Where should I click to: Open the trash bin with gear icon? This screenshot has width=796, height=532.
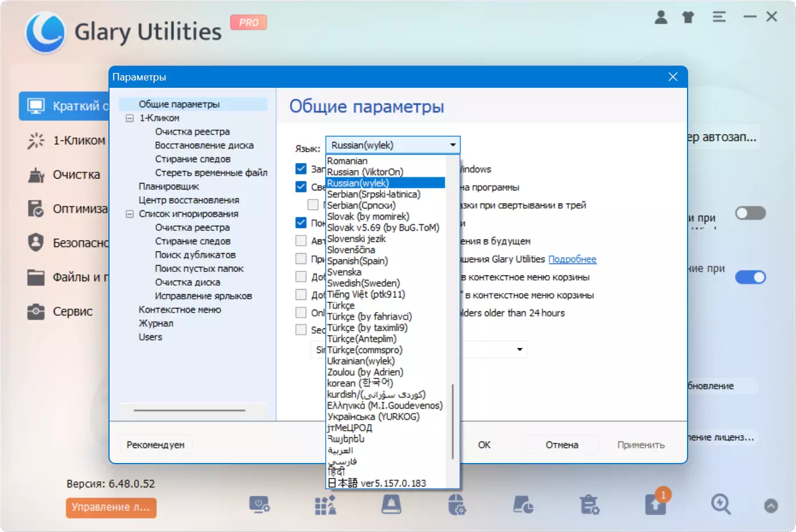click(589, 505)
